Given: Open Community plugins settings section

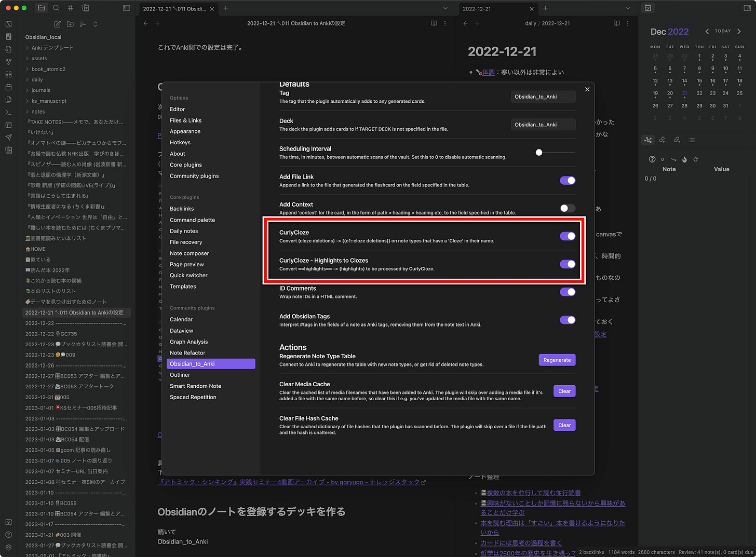Looking at the screenshot, I should (194, 176).
